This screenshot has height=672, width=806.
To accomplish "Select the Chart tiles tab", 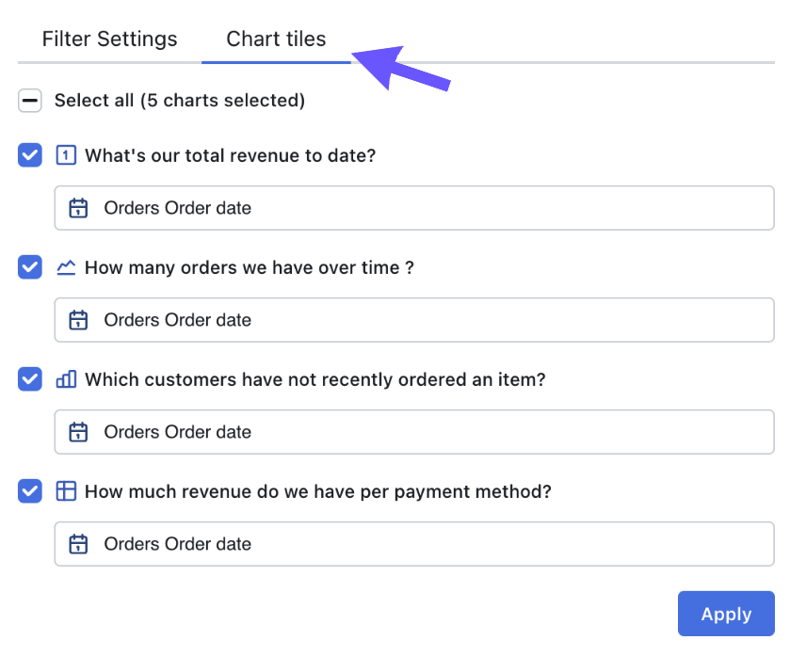I will pyautogui.click(x=276, y=39).
